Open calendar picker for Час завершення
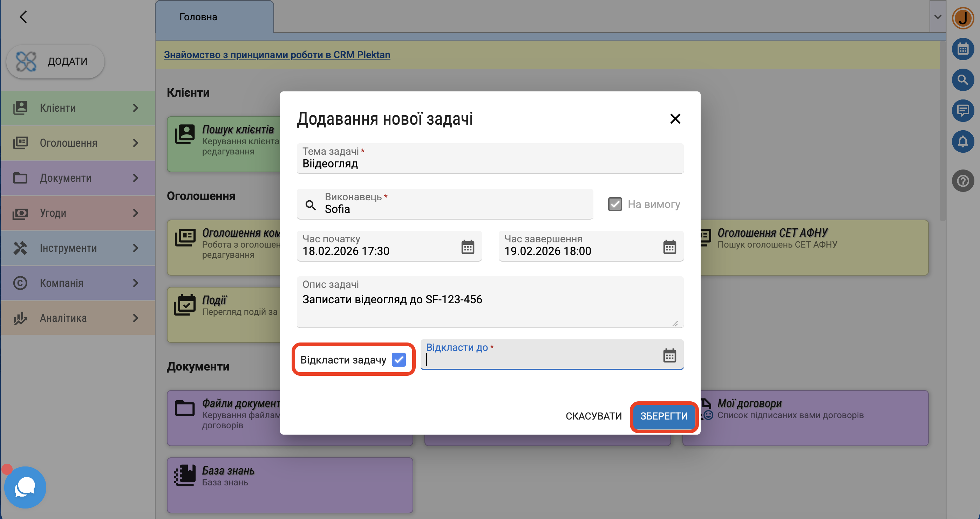The width and height of the screenshot is (980, 519). coord(669,247)
